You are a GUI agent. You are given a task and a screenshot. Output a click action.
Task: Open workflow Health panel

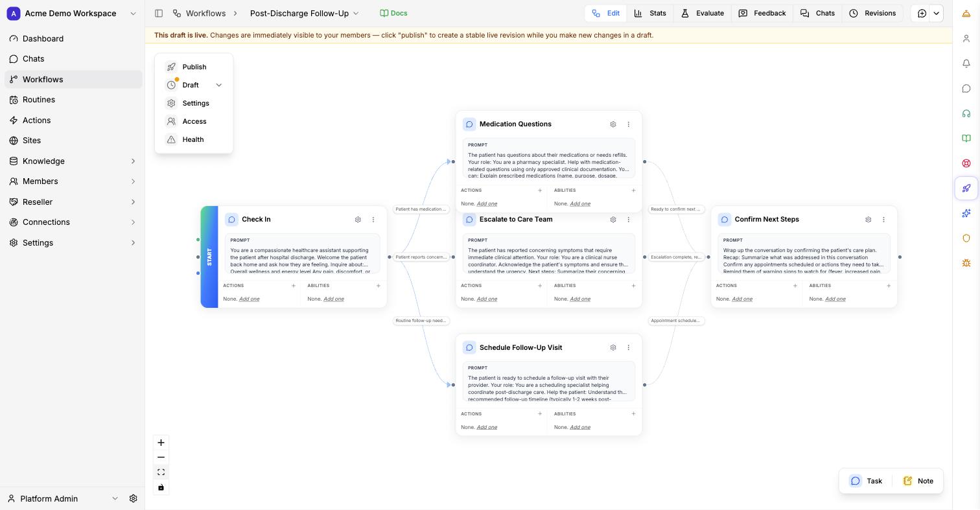click(x=194, y=140)
